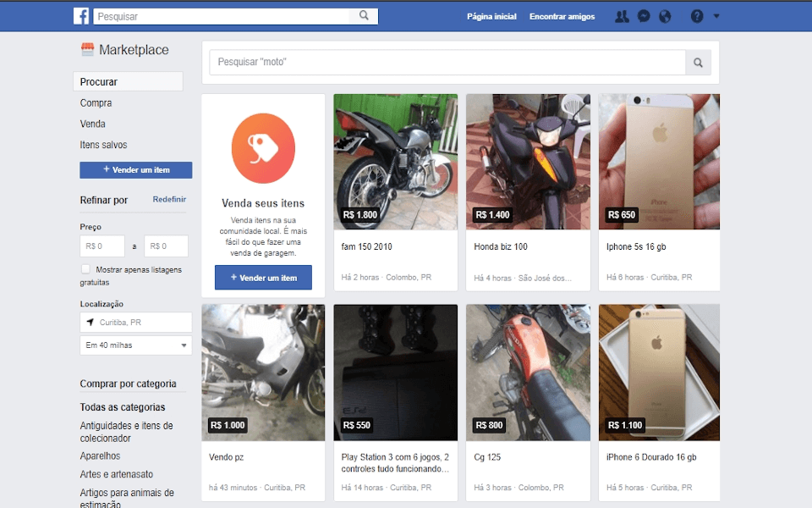
Task: Click 'Há 4 horas · São José dos...' text
Action: pyautogui.click(x=523, y=278)
